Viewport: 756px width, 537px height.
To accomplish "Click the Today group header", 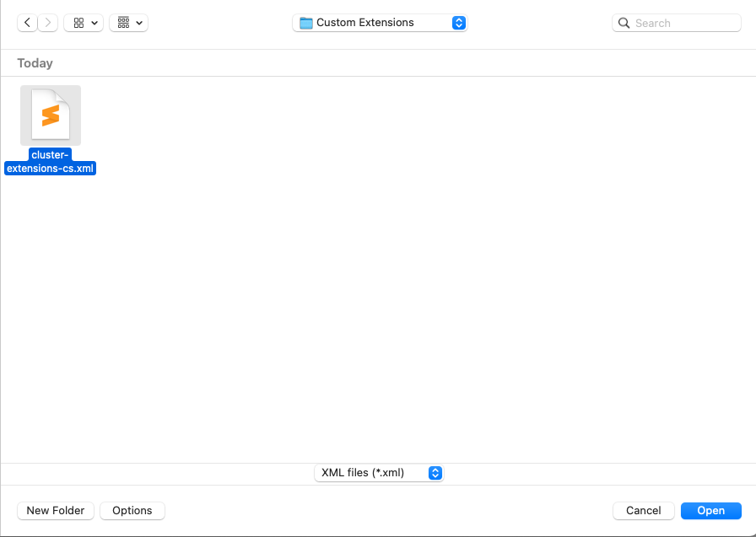I will pyautogui.click(x=35, y=63).
